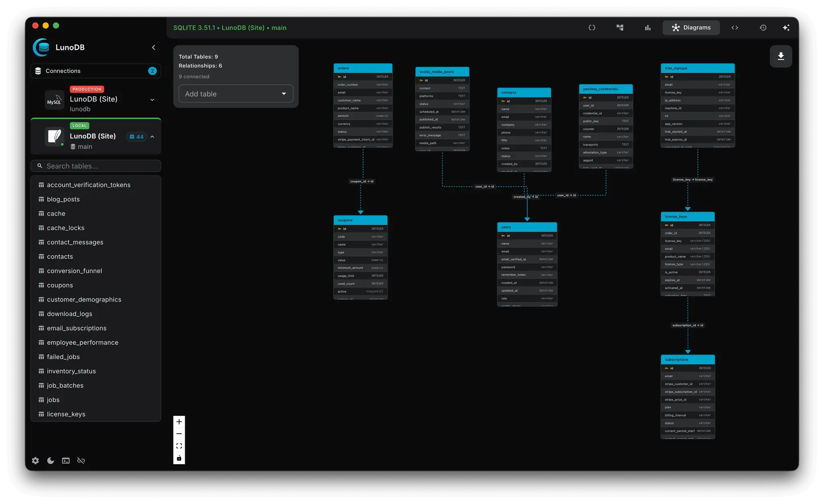Click the subscription_id → id relationship label
Image resolution: width=824 pixels, height=504 pixels.
(688, 325)
